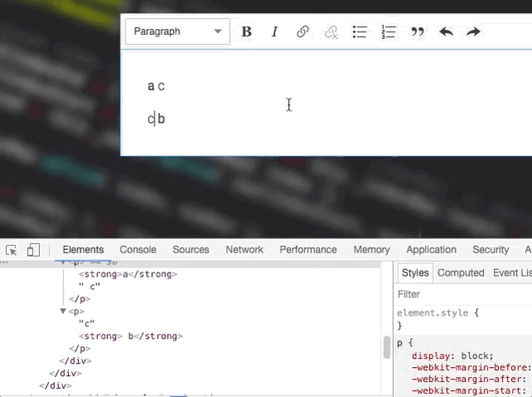
Task: Insert a block quote
Action: pyautogui.click(x=417, y=32)
